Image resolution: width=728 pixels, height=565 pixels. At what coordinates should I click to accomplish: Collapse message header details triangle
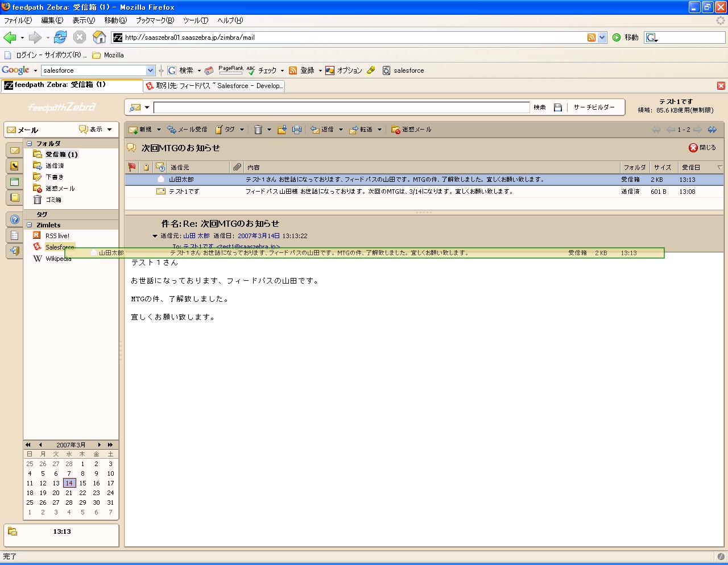(155, 236)
